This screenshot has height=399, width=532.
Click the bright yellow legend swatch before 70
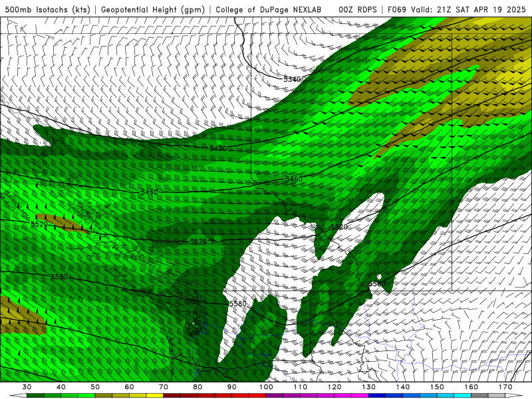point(155,396)
